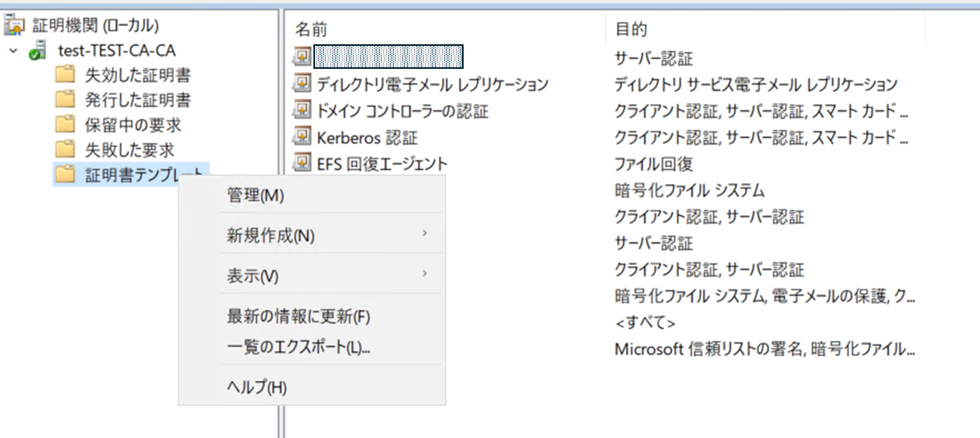Image resolution: width=980 pixels, height=438 pixels.
Task: Expand the 新規作成(N) submenu arrow
Action: pyautogui.click(x=424, y=234)
